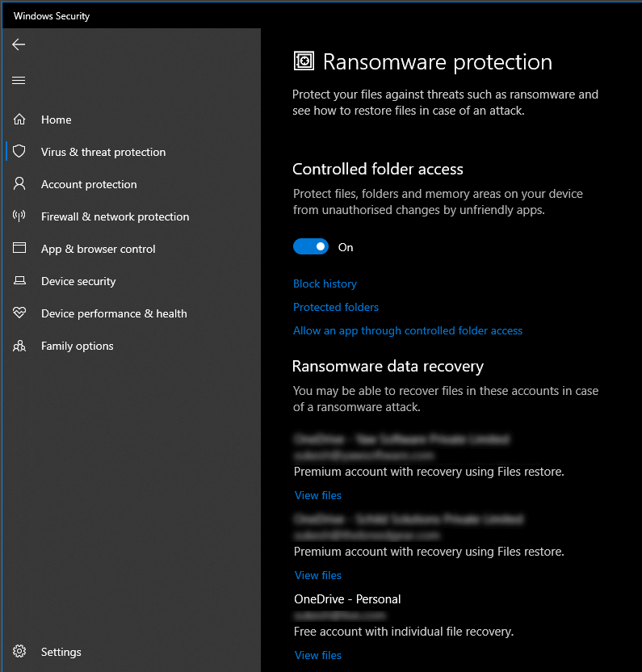The image size is (642, 672).
Task: Expand the hamburger navigation menu
Action: (x=19, y=80)
